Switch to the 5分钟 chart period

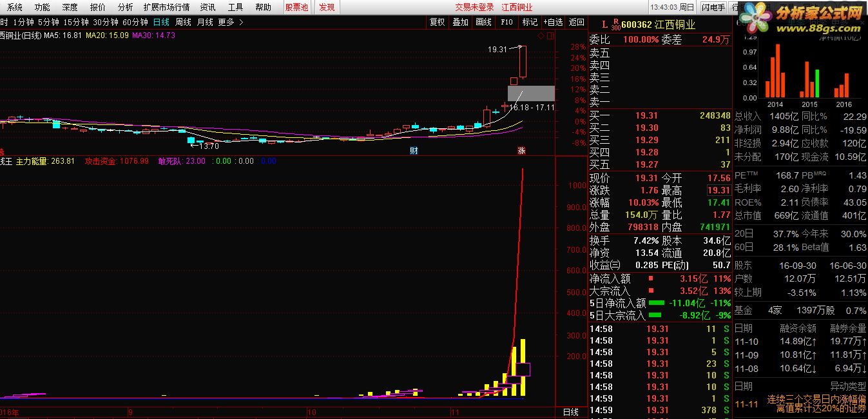tap(48, 22)
